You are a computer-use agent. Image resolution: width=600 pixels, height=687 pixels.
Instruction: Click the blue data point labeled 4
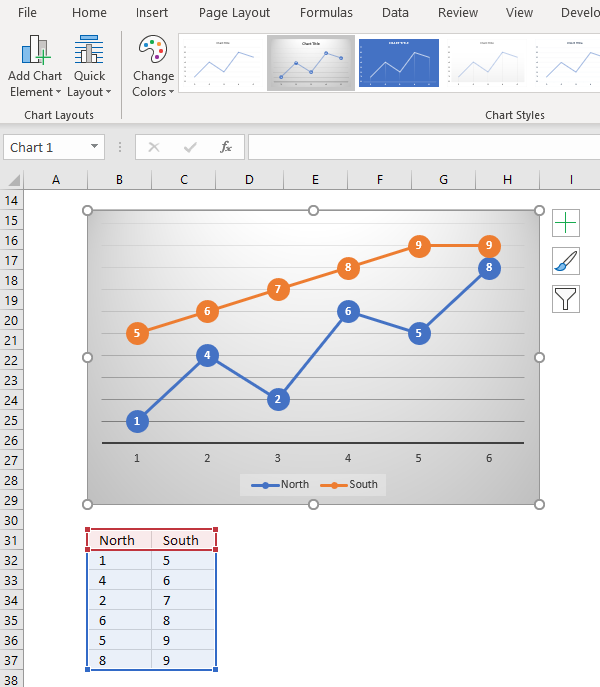[x=207, y=355]
